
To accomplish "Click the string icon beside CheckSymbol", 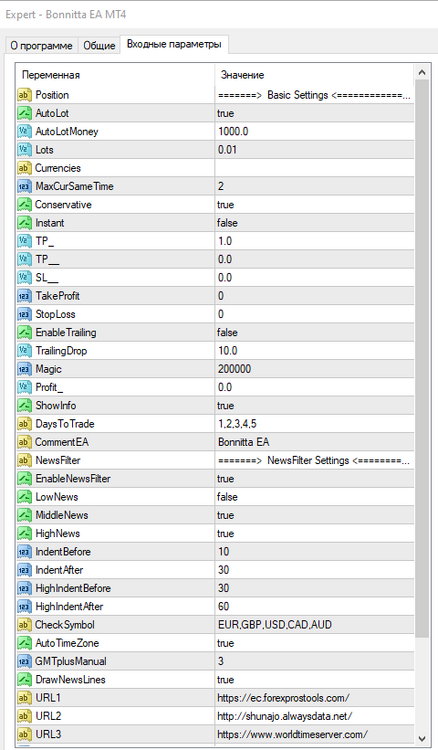I will [24, 624].
